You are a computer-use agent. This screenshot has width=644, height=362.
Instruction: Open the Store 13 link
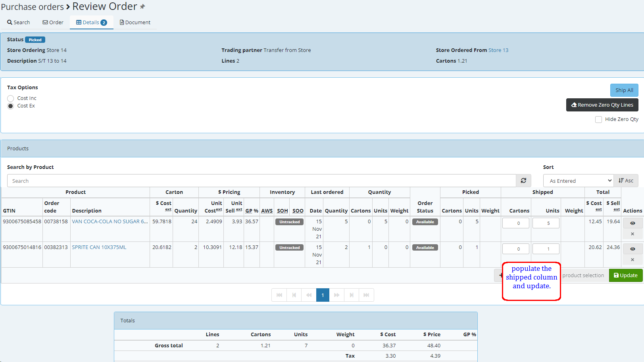click(498, 50)
